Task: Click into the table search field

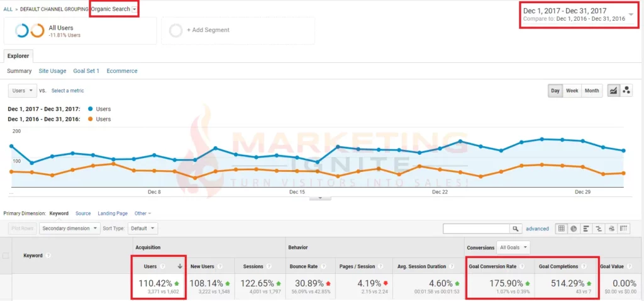Action: [476, 229]
